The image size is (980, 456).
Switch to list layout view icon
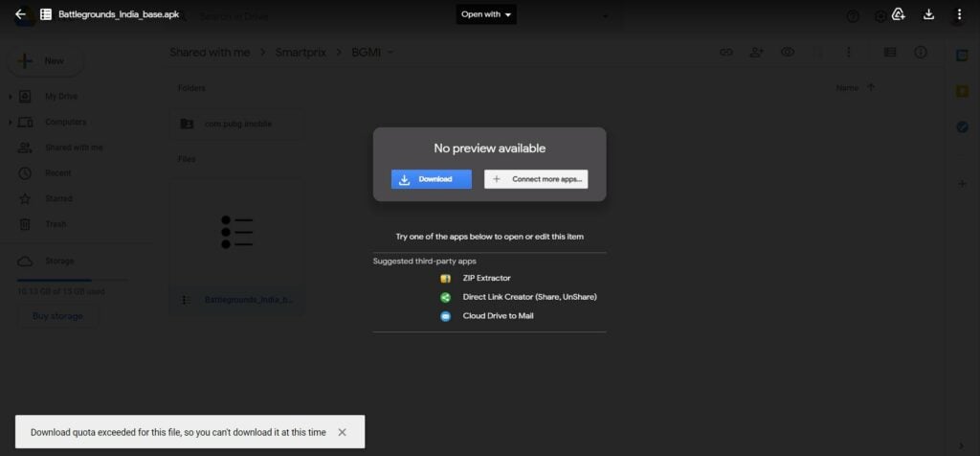(x=890, y=53)
